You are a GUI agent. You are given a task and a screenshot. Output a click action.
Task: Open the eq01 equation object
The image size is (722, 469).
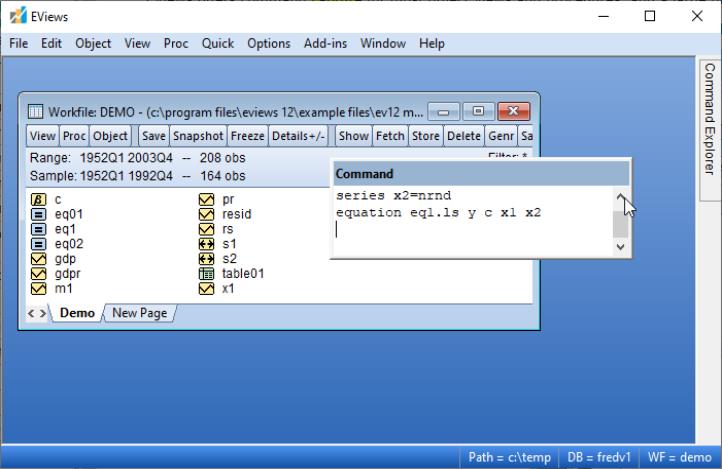tap(68, 214)
